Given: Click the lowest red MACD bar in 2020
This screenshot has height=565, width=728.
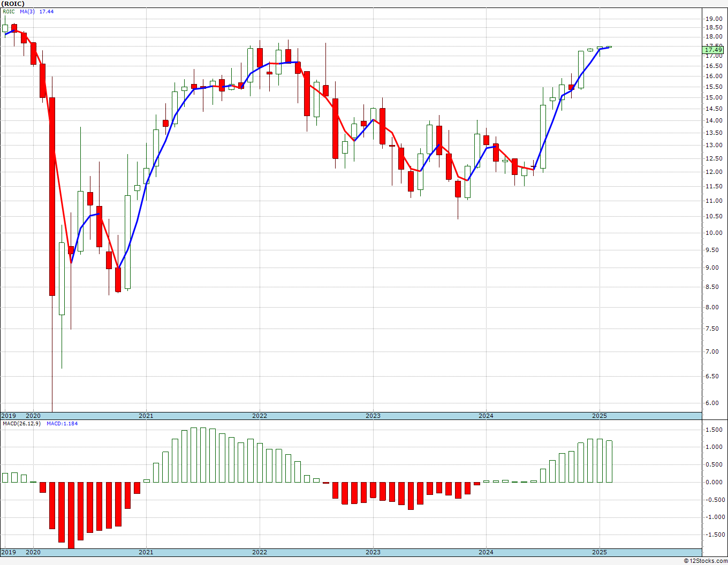Looking at the screenshot, I should pos(71,515).
